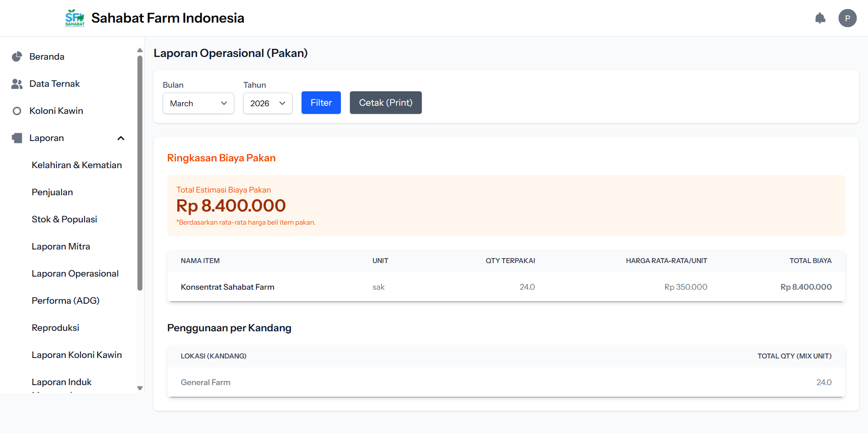Collapse the Laporan menu chevron
This screenshot has height=433, width=868.
pyautogui.click(x=121, y=138)
